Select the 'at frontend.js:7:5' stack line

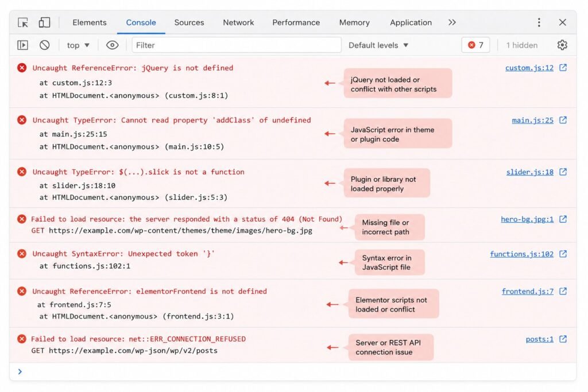74,305
